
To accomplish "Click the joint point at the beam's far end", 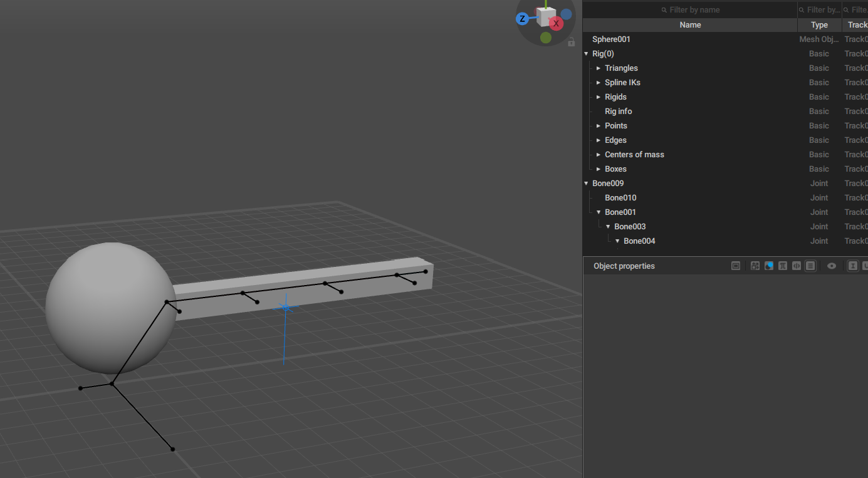I will click(x=426, y=271).
